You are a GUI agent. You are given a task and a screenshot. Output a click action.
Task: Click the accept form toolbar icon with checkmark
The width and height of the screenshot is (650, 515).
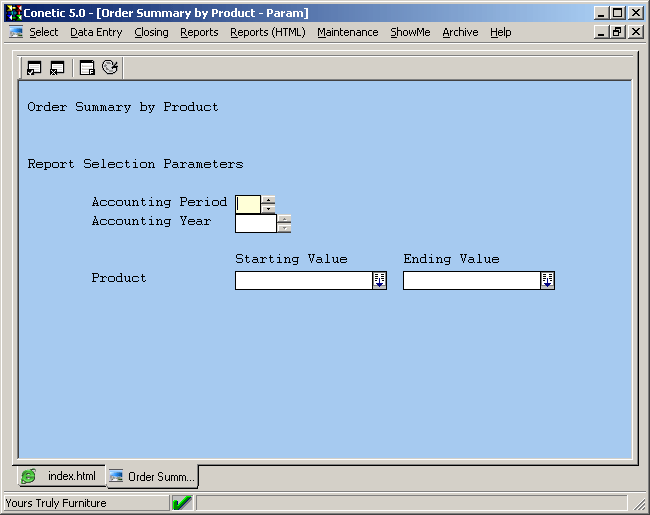(x=34, y=68)
